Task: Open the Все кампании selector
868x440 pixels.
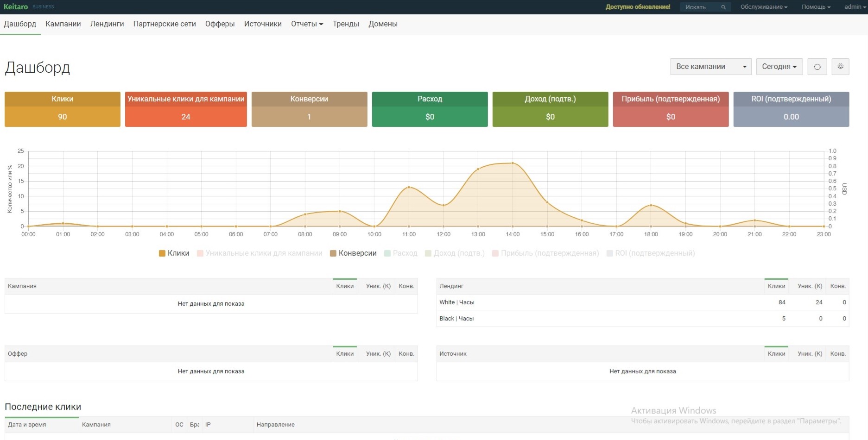Action: [x=711, y=67]
